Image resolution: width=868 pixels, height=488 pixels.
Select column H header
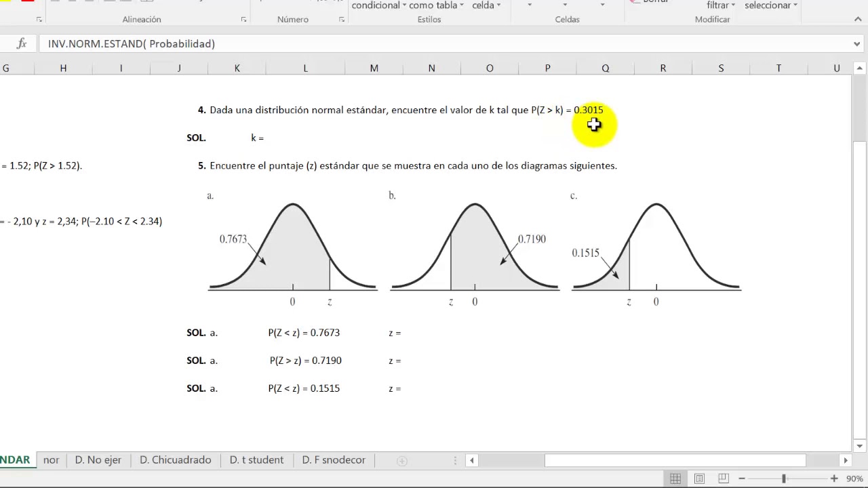click(x=63, y=68)
